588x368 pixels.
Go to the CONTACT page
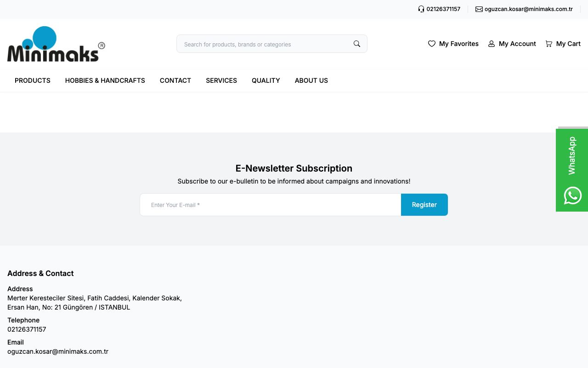(x=175, y=80)
